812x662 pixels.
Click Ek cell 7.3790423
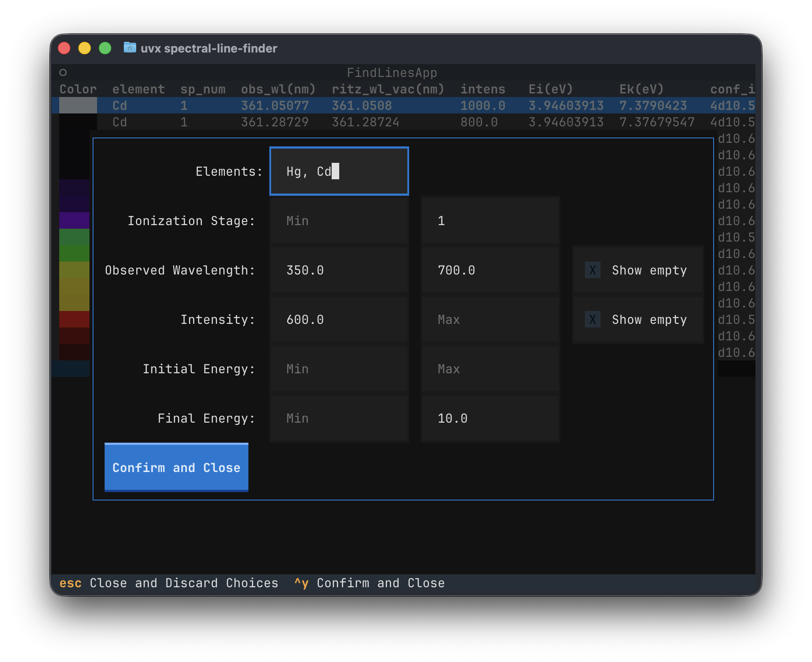click(653, 105)
